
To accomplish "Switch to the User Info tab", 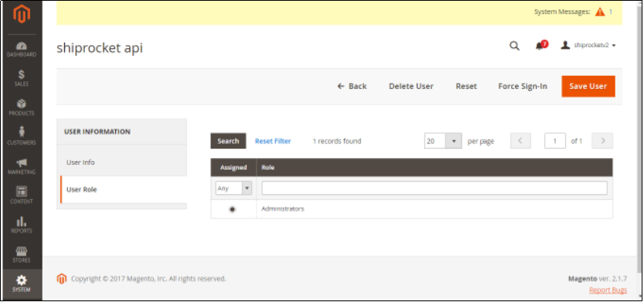I will (x=121, y=162).
